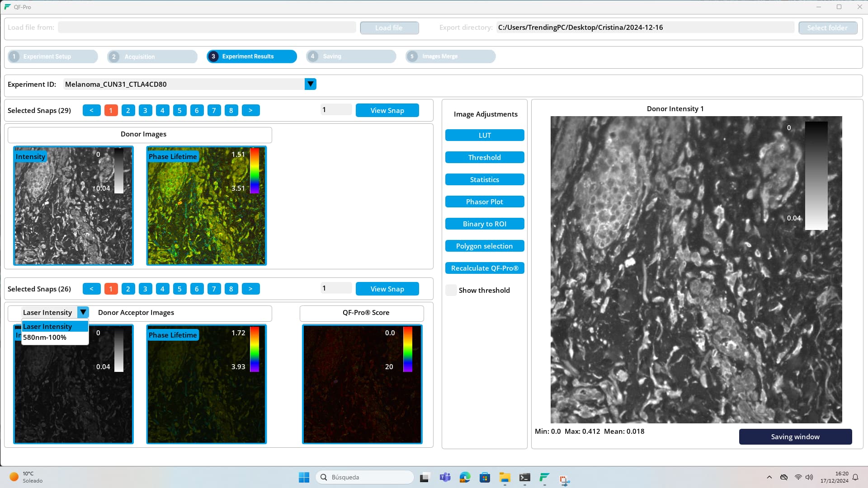Open File Explorer in taskbar
Screen dimensions: 868x488
[505, 477]
